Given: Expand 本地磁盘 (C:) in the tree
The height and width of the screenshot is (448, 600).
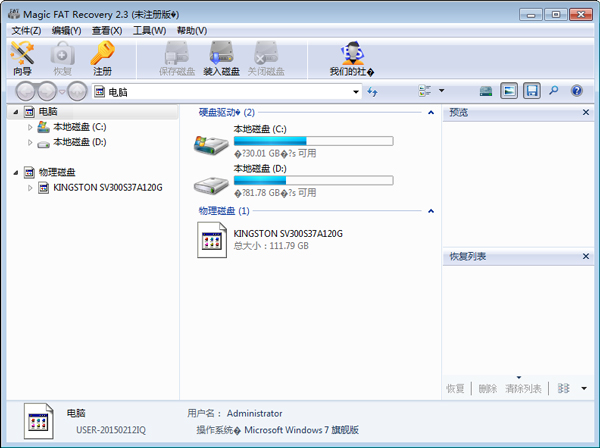Looking at the screenshot, I should click(x=30, y=127).
